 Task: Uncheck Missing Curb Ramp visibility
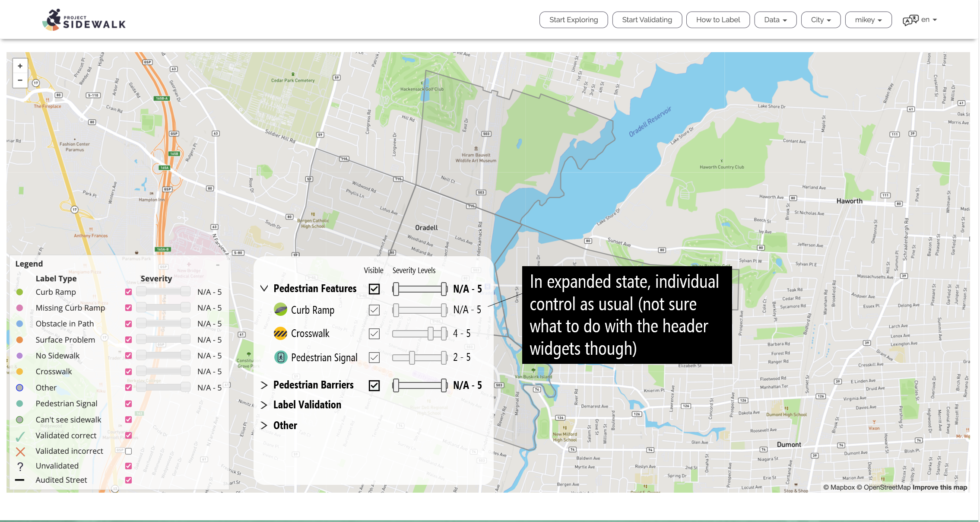pyautogui.click(x=128, y=308)
